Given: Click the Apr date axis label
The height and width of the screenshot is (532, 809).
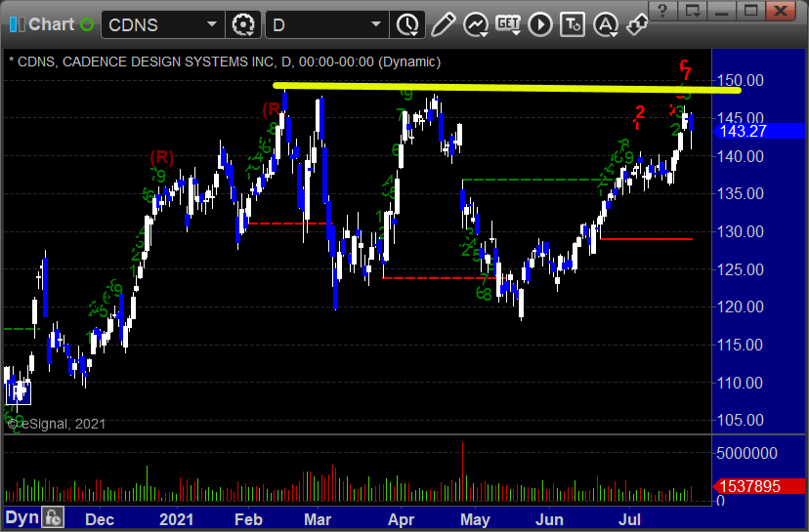Looking at the screenshot, I should (x=401, y=519).
